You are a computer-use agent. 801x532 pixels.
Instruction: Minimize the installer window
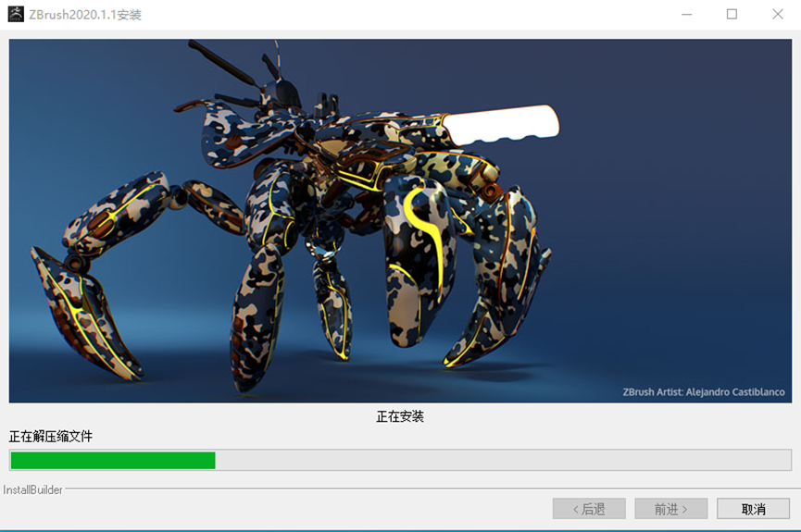point(687,14)
